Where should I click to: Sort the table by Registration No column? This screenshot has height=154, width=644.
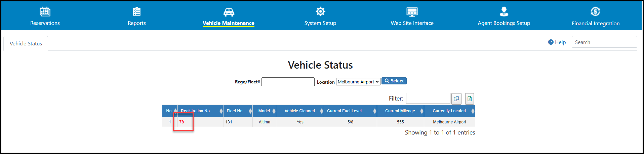tap(201, 111)
